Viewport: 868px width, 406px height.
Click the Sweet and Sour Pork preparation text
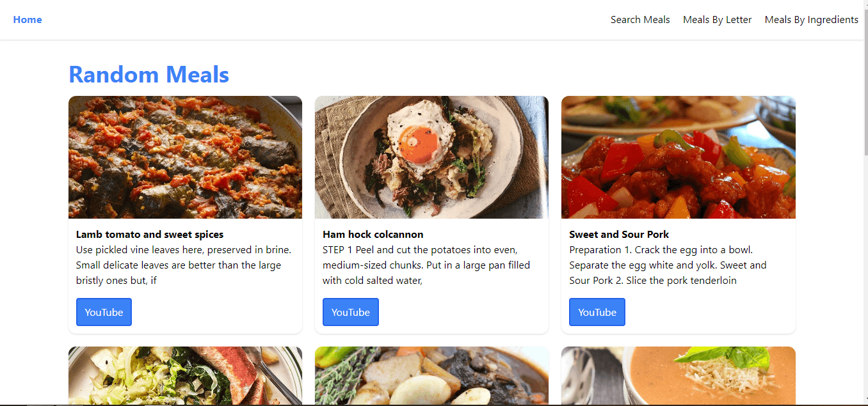[x=668, y=265]
